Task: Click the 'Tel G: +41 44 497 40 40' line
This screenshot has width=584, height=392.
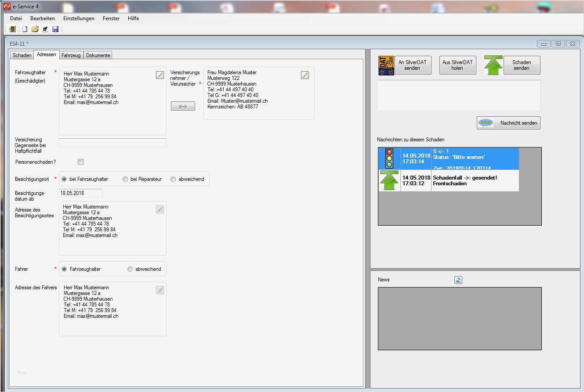Action: coord(233,95)
